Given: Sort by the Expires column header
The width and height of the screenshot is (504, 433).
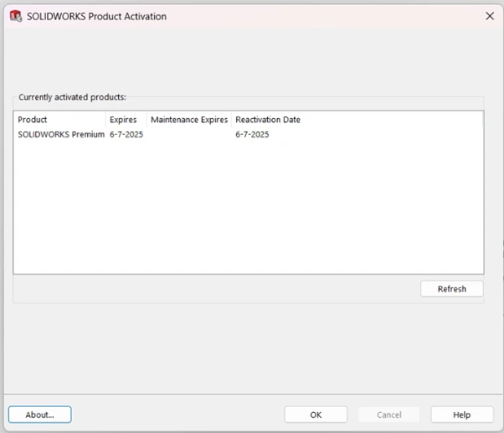Looking at the screenshot, I should [x=126, y=120].
